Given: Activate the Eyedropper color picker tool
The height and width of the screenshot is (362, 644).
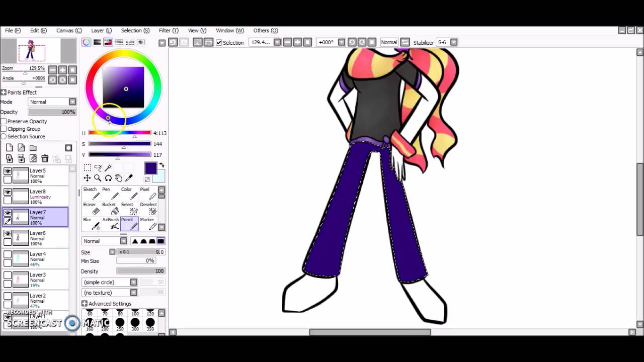Looking at the screenshot, I should pyautogui.click(x=129, y=178).
